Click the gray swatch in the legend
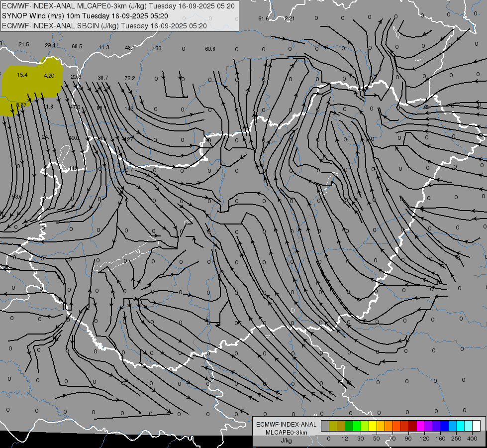 coord(325,426)
